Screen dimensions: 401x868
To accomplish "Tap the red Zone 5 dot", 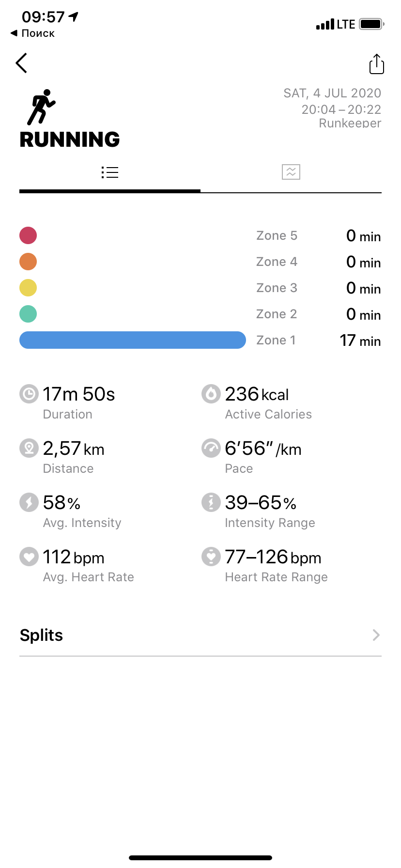I will pyautogui.click(x=28, y=235).
